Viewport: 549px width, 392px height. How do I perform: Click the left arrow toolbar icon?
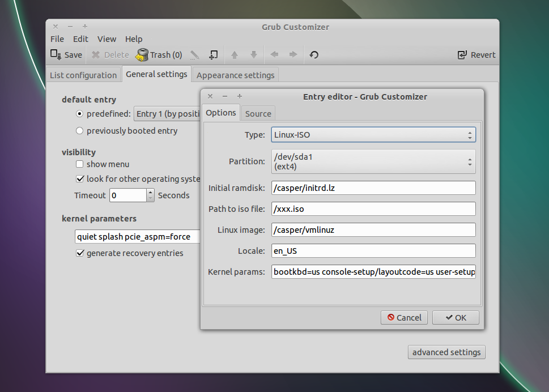[274, 54]
